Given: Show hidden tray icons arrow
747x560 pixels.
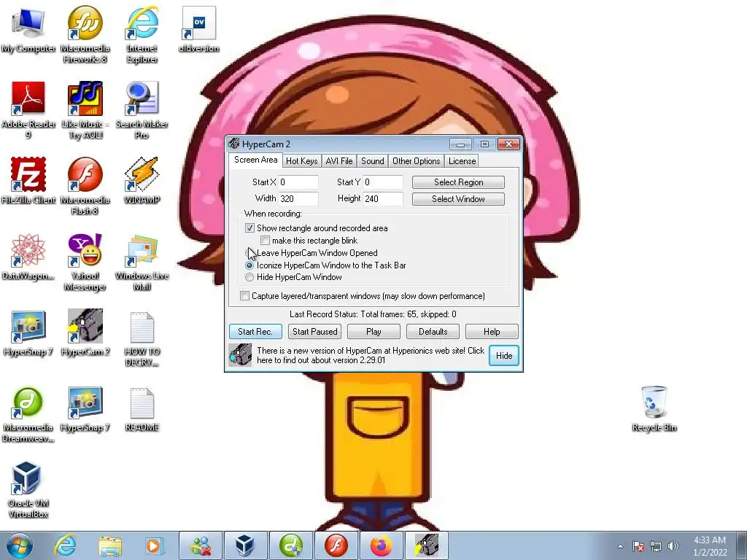Looking at the screenshot, I should [620, 546].
